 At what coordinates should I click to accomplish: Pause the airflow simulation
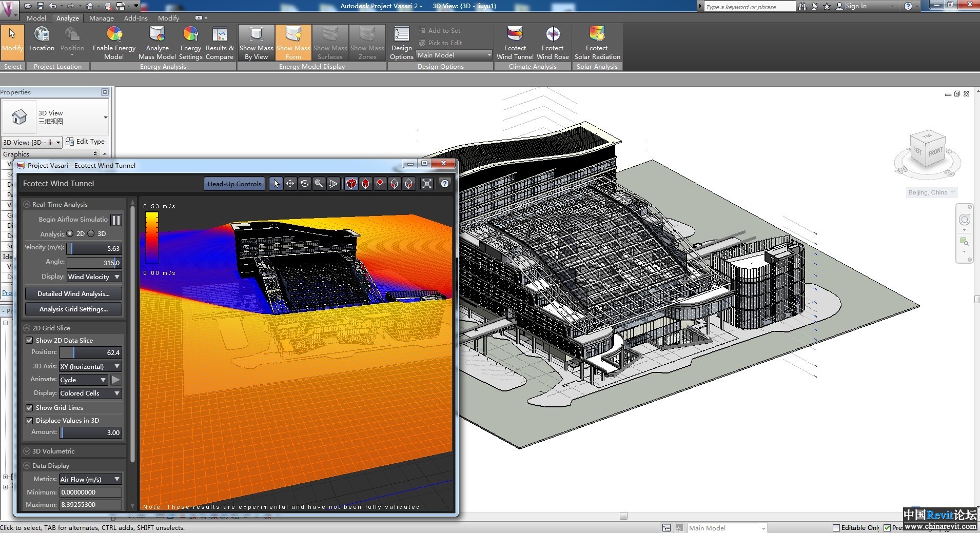click(x=116, y=220)
